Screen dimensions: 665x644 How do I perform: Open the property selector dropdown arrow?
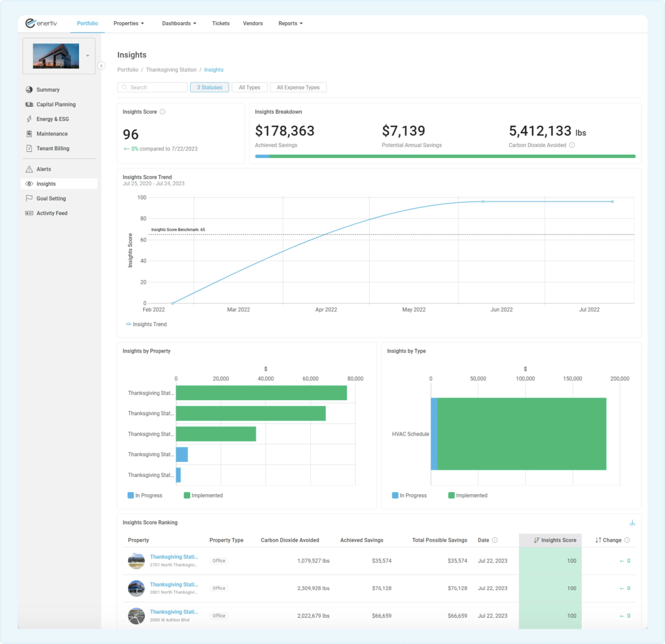[88, 56]
